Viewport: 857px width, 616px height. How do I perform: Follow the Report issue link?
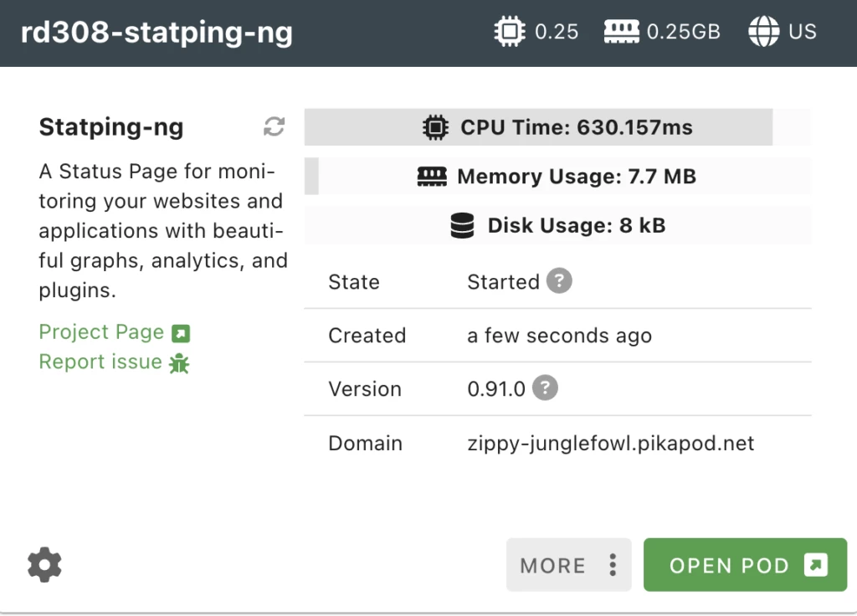tap(100, 362)
